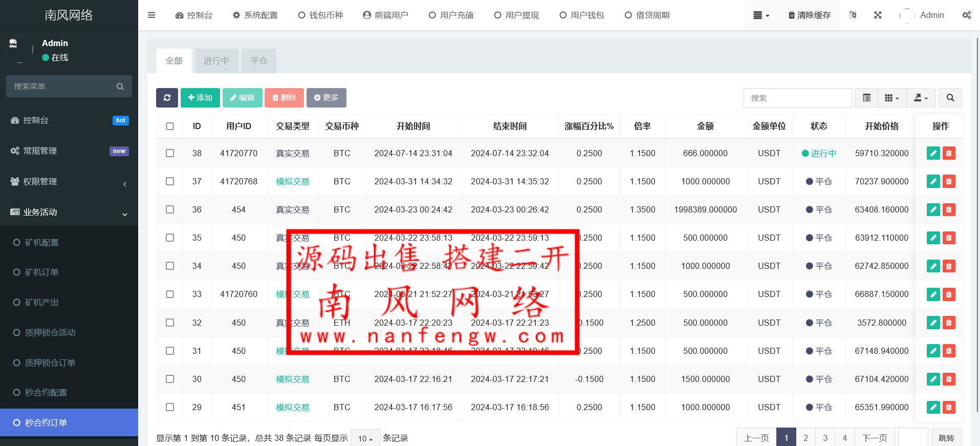This screenshot has height=446, width=980.
Task: Click the green 添加 button
Action: [x=200, y=98]
